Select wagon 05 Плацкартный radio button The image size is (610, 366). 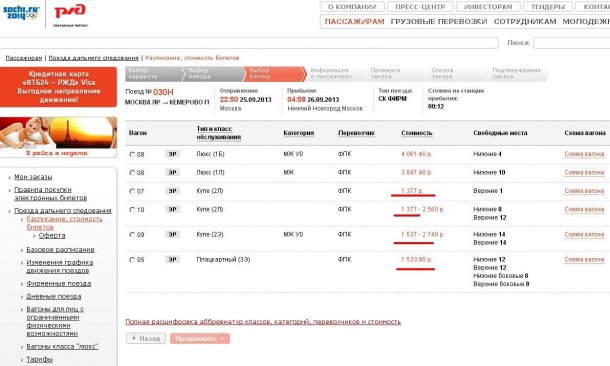click(x=132, y=260)
